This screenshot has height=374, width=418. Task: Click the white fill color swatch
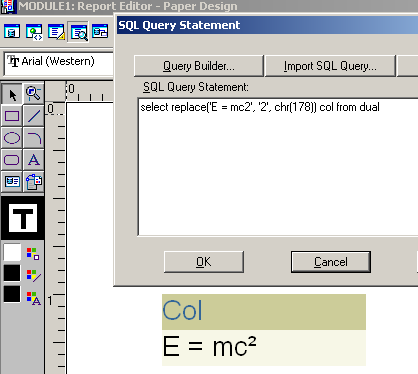click(x=12, y=252)
